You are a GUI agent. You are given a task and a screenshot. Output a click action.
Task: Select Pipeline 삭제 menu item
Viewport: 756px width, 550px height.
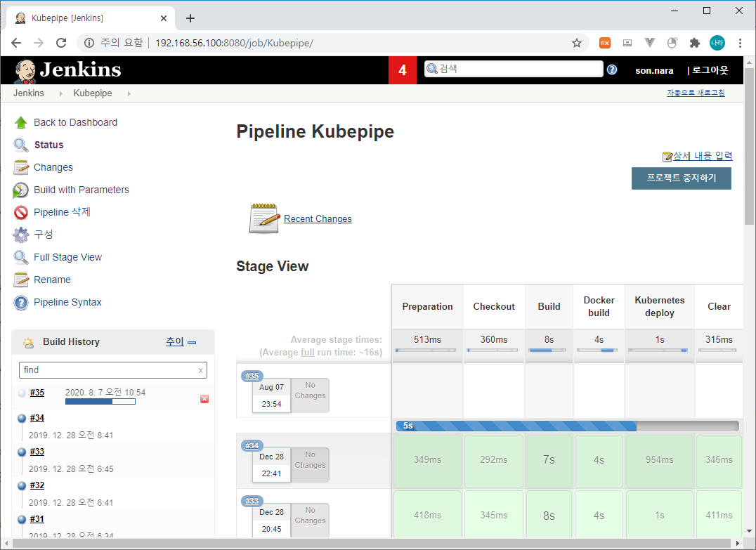coord(62,212)
